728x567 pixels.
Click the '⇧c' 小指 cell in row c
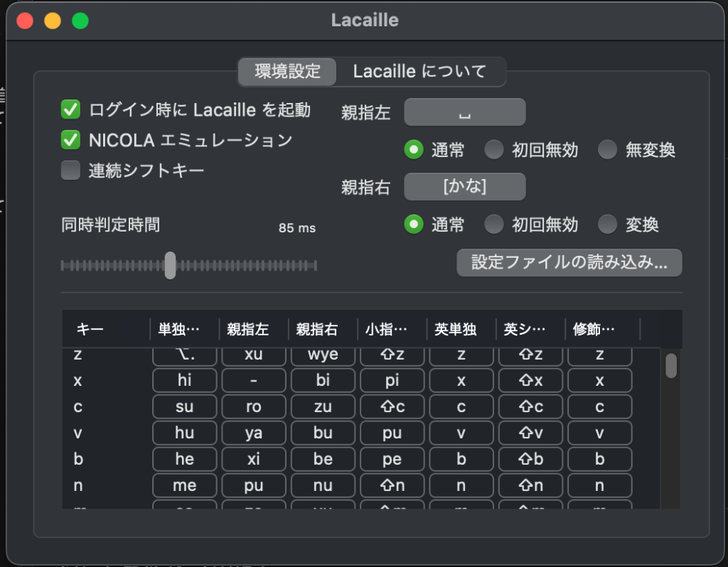(x=392, y=407)
